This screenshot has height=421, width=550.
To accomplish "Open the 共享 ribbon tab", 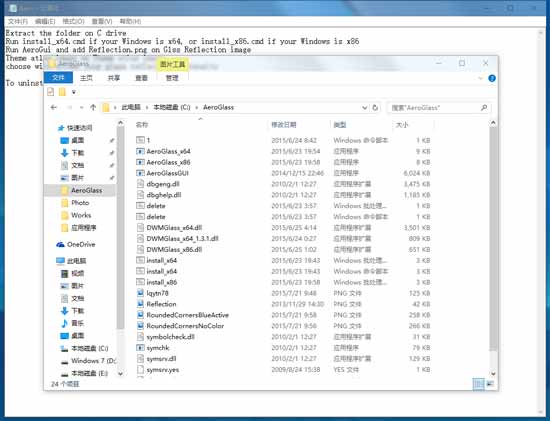I will click(x=114, y=78).
